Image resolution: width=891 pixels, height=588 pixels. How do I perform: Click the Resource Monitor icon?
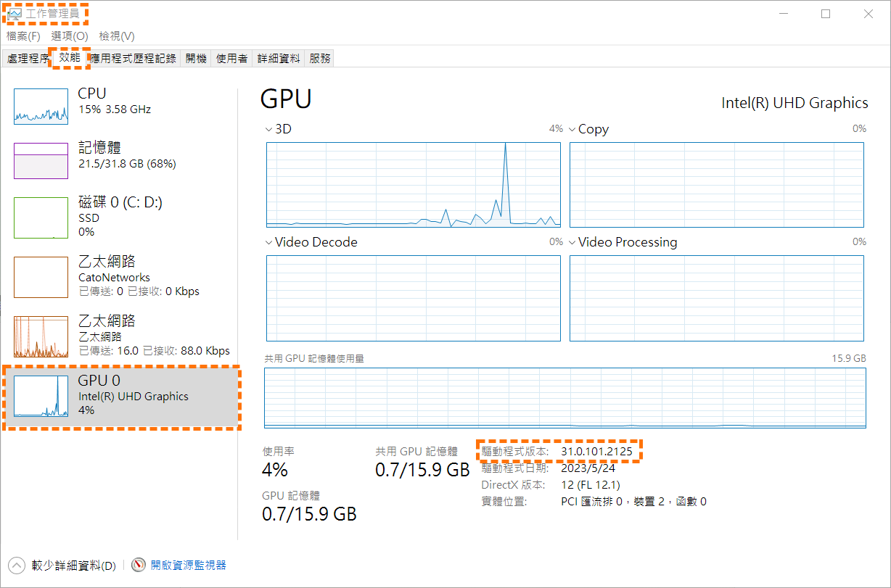pyautogui.click(x=139, y=566)
